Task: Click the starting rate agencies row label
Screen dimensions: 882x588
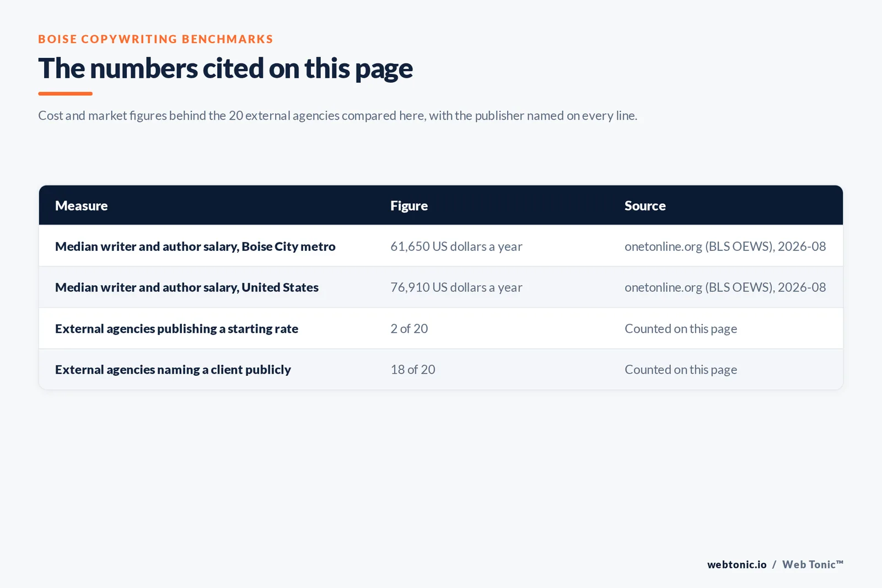Action: [x=176, y=328]
